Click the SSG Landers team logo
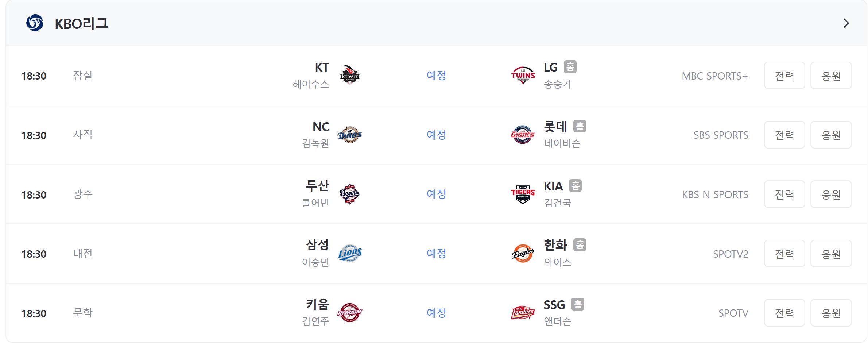The image size is (868, 343). pyautogui.click(x=523, y=313)
